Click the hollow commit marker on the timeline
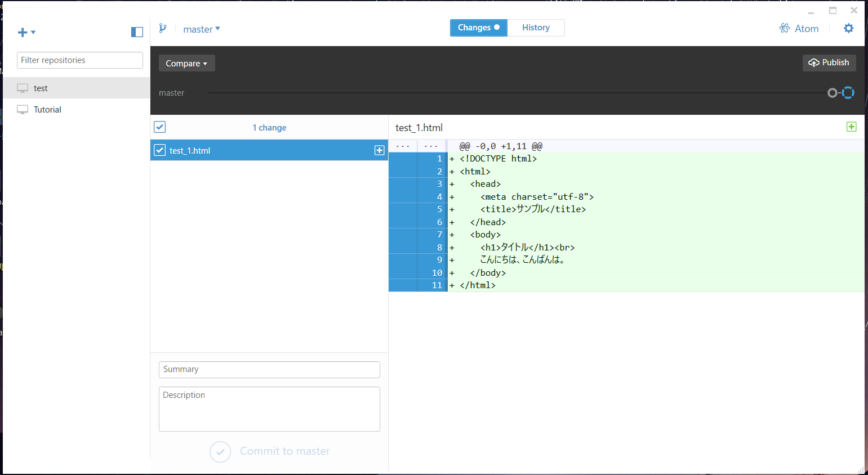868x475 pixels. [832, 93]
